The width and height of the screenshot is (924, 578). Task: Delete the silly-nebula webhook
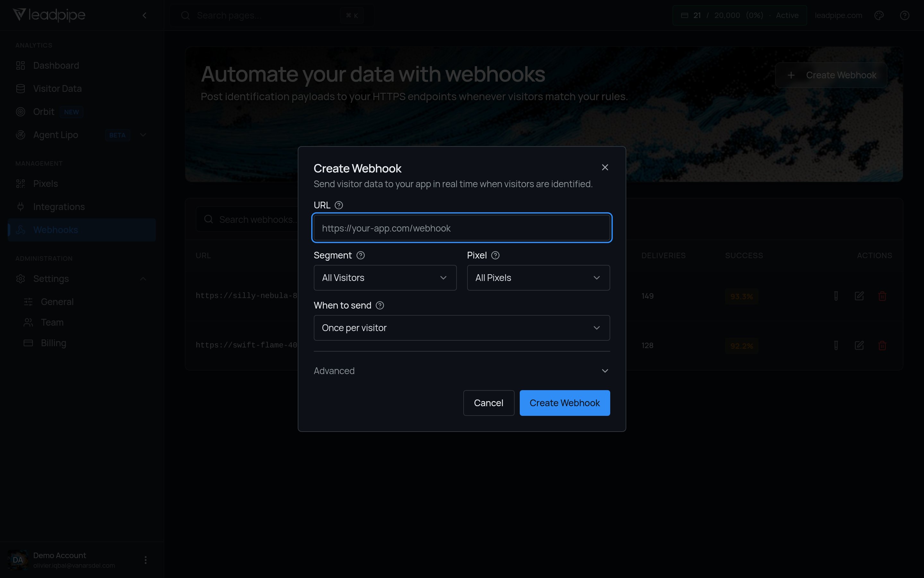click(x=882, y=296)
